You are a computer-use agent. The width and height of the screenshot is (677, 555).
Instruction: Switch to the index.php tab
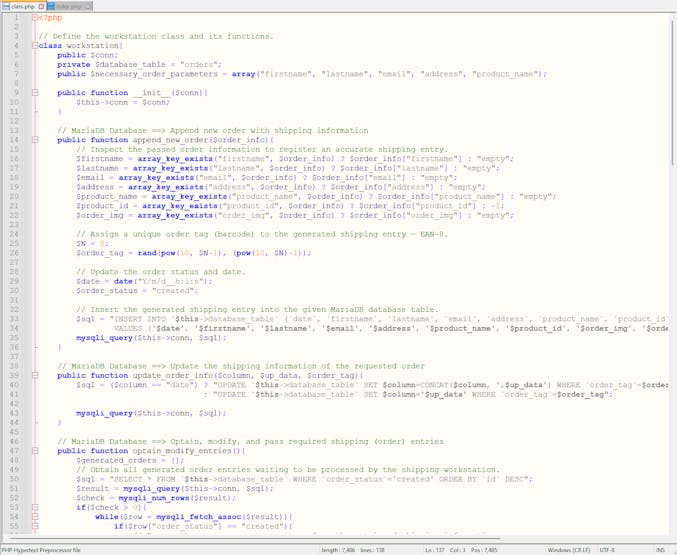(69, 6)
